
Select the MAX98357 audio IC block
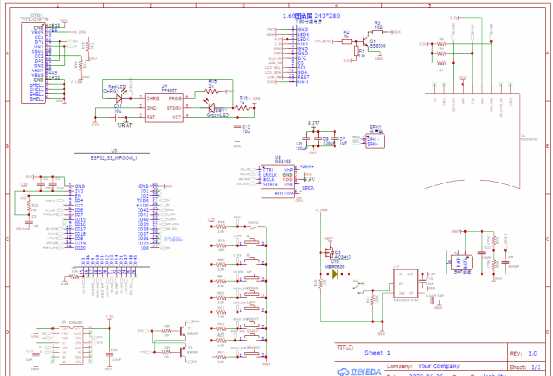[x=278, y=181]
